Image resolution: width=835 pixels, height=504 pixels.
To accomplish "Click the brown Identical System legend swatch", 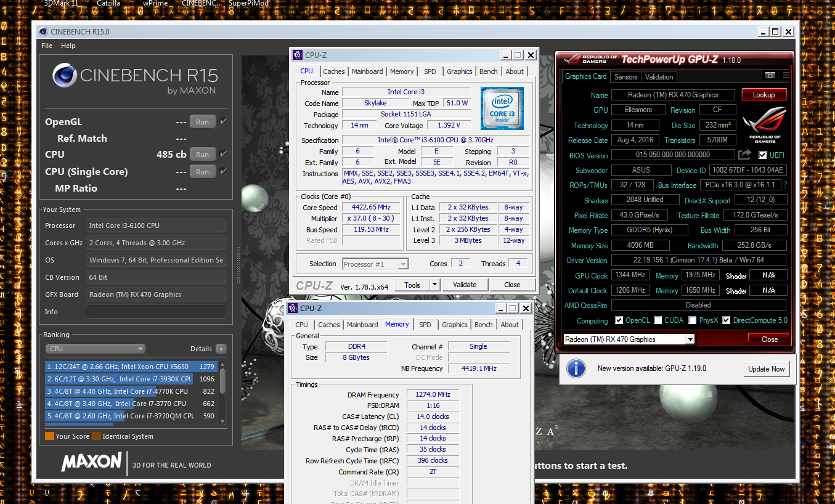I will [96, 436].
